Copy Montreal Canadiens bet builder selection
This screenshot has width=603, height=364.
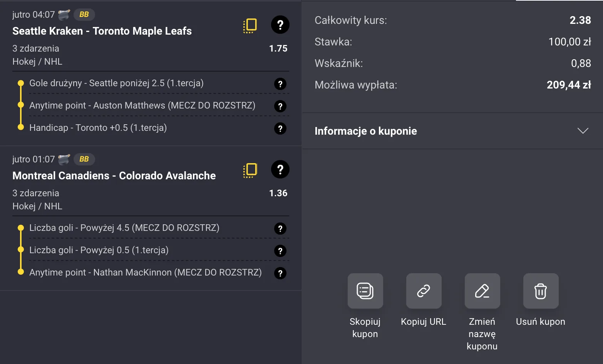(x=250, y=170)
